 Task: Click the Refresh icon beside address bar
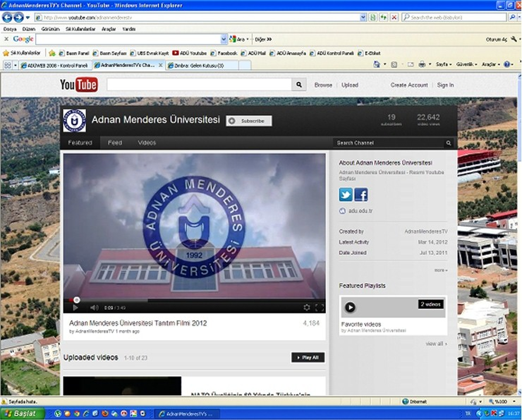(383, 17)
